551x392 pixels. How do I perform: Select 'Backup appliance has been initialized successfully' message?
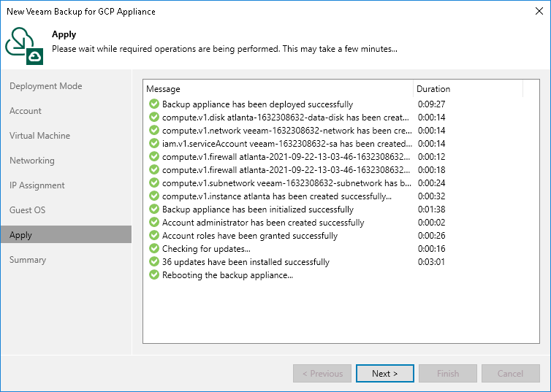[258, 210]
